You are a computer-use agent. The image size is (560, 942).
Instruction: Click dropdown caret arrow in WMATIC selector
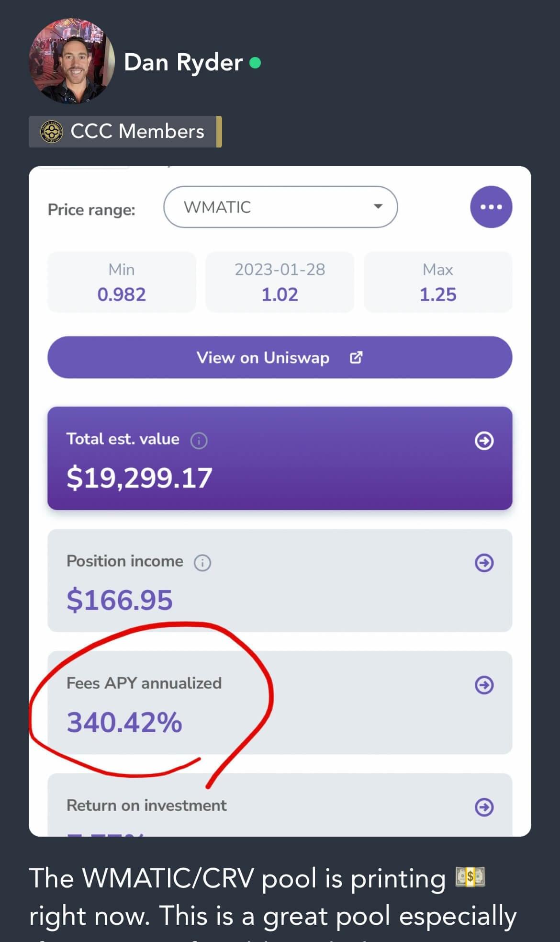pos(378,206)
